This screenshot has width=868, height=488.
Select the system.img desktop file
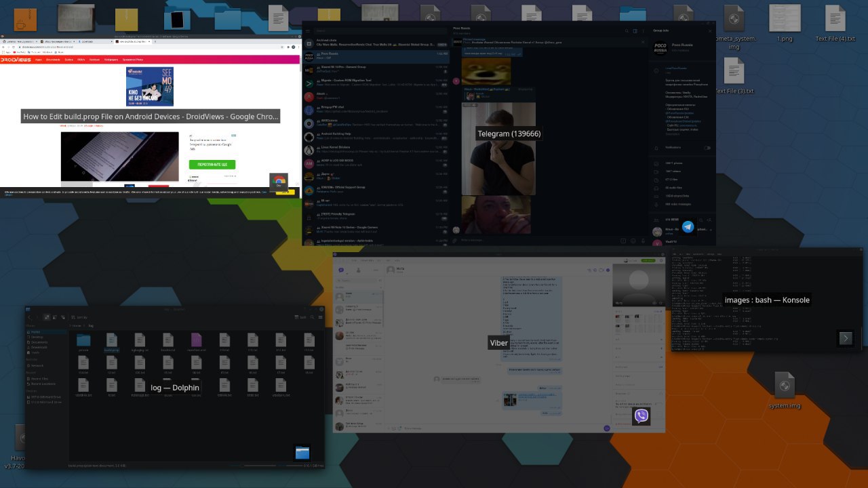(x=785, y=391)
